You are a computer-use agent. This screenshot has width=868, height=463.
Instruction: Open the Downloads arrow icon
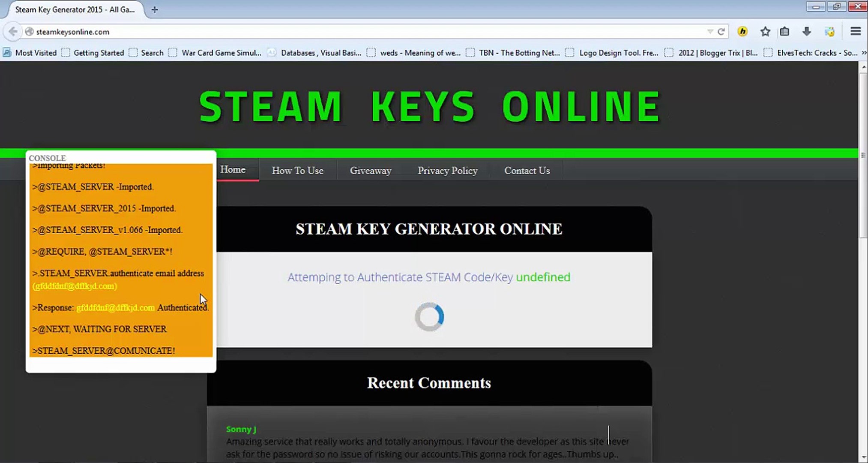tap(806, 31)
